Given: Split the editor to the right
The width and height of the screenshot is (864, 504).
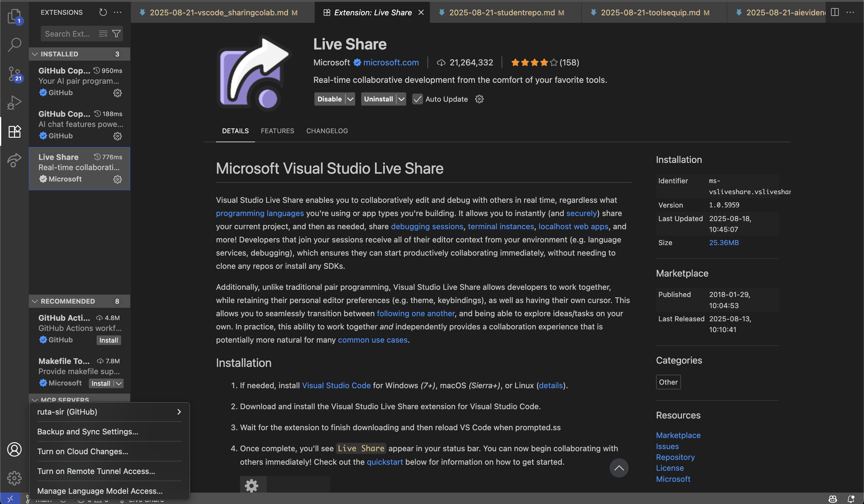Looking at the screenshot, I should click(x=835, y=12).
